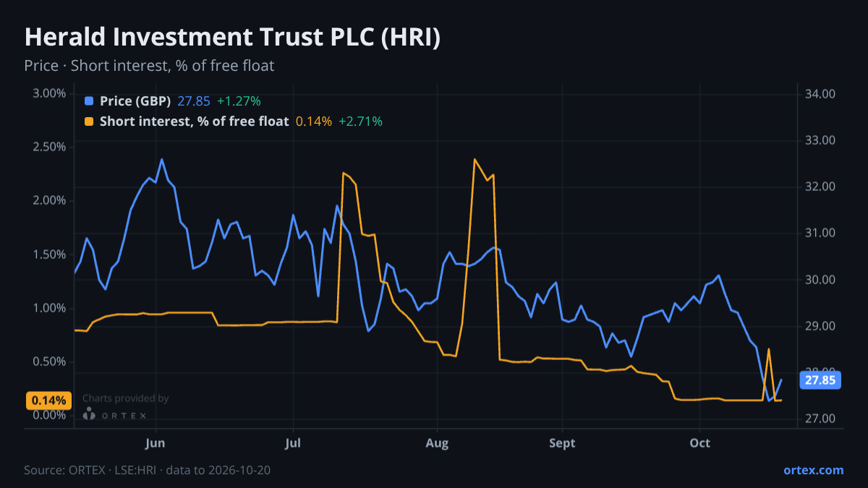Click the 33.00 right axis label
Screen dimensions: 868x488
pyautogui.click(x=820, y=140)
